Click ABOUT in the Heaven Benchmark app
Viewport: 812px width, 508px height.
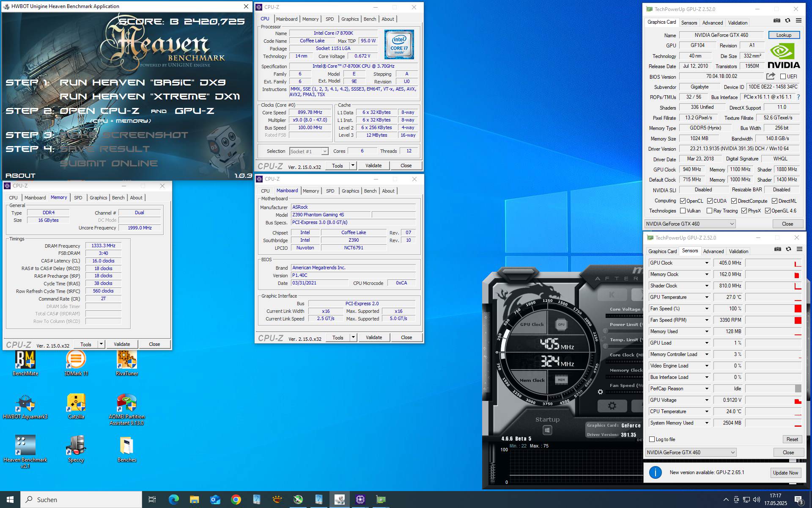20,175
